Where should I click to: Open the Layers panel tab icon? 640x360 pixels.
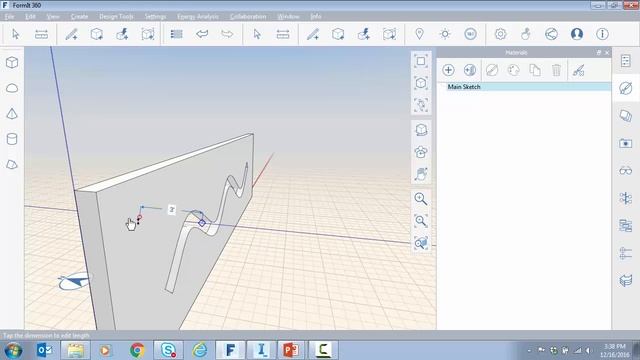pyautogui.click(x=626, y=116)
